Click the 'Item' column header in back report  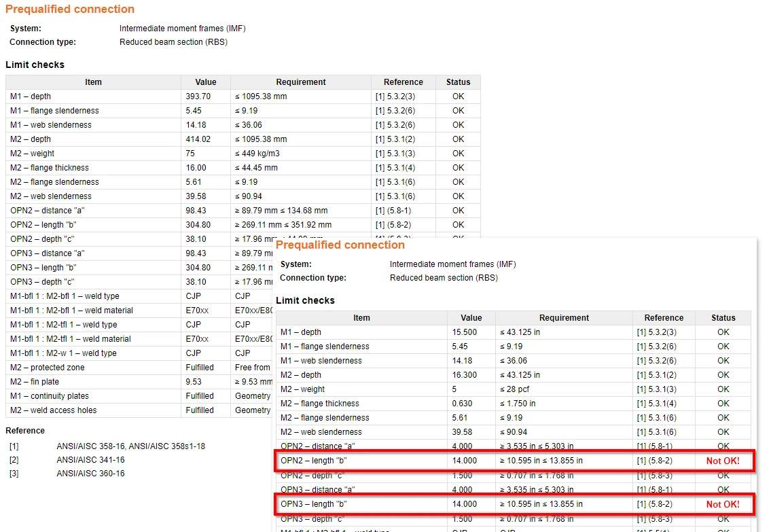tap(94, 82)
